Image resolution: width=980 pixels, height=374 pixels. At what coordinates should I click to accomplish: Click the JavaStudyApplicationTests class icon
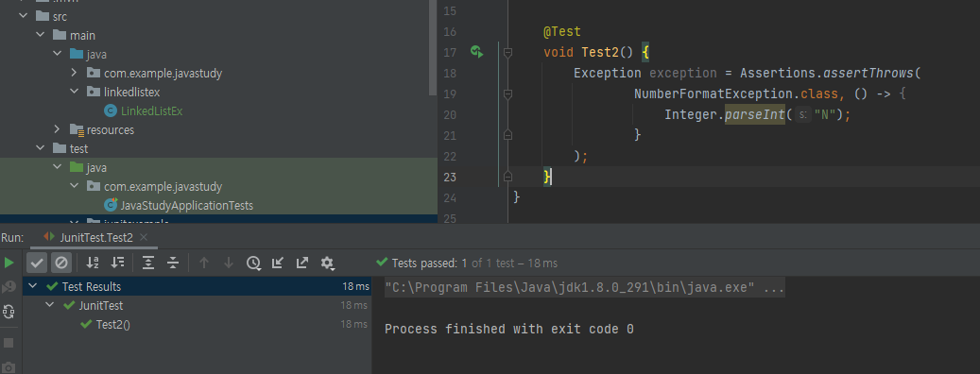[111, 205]
